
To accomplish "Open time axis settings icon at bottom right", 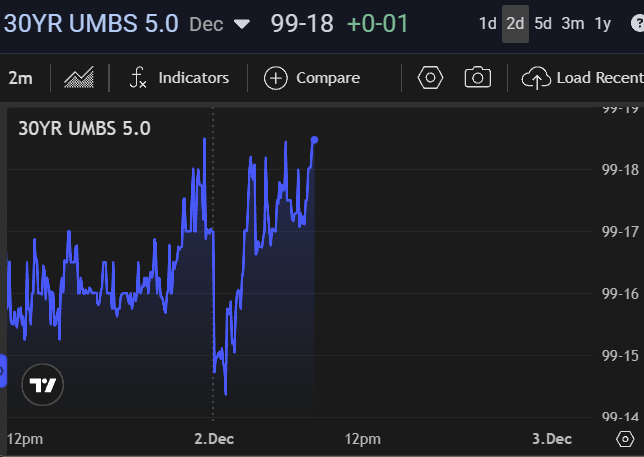I will (624, 439).
